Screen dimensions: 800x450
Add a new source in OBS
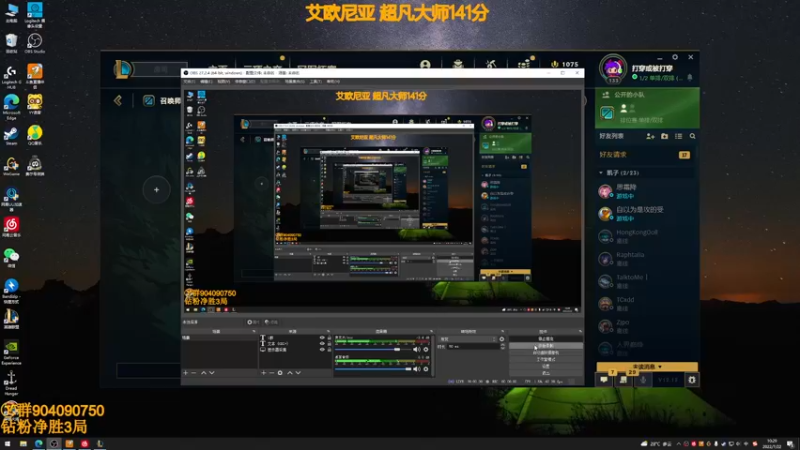(x=264, y=373)
